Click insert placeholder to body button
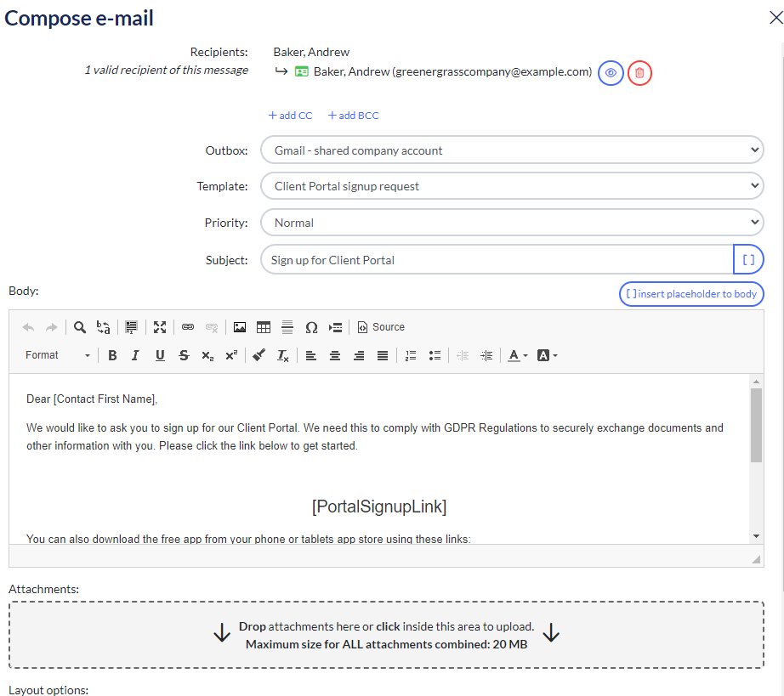The image size is (784, 696). click(x=691, y=294)
